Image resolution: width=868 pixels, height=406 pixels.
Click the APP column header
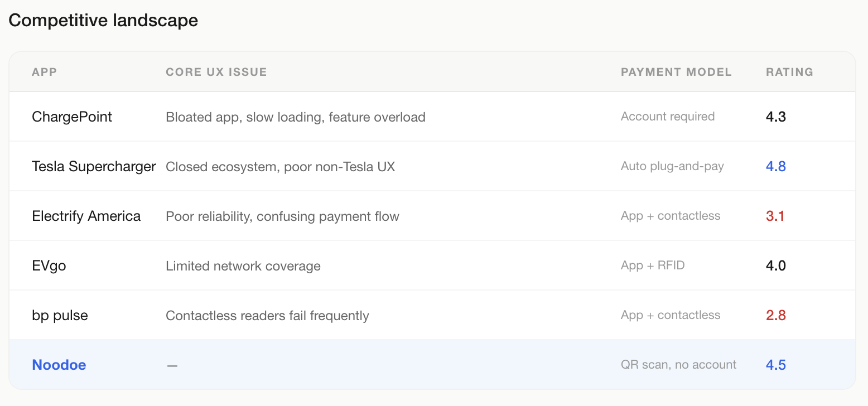pos(45,72)
